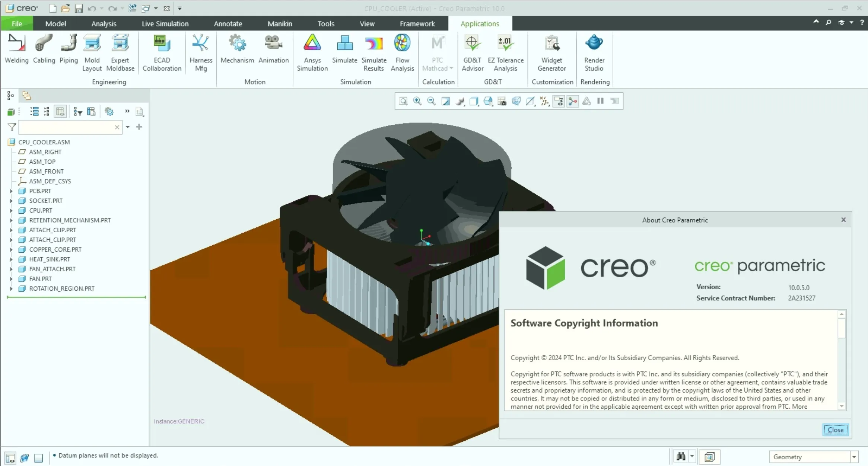The height and width of the screenshot is (466, 868).
Task: Open the File menu
Action: click(17, 23)
